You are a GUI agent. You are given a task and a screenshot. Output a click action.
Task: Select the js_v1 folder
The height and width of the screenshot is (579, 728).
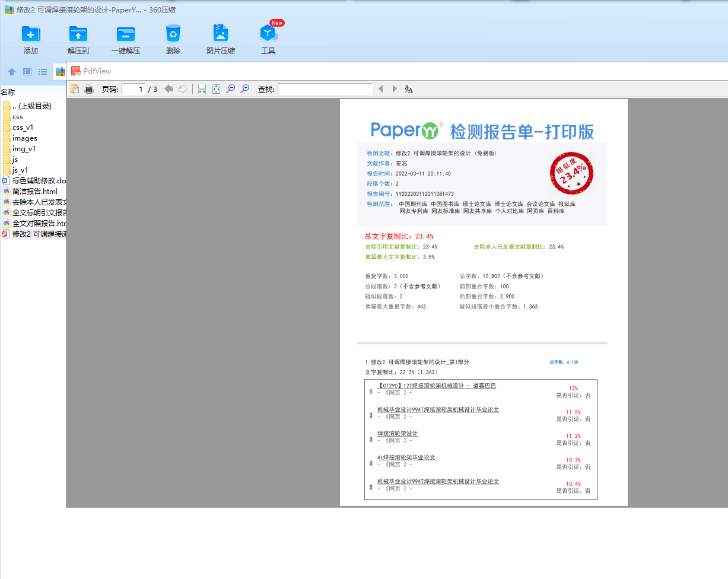(15, 170)
